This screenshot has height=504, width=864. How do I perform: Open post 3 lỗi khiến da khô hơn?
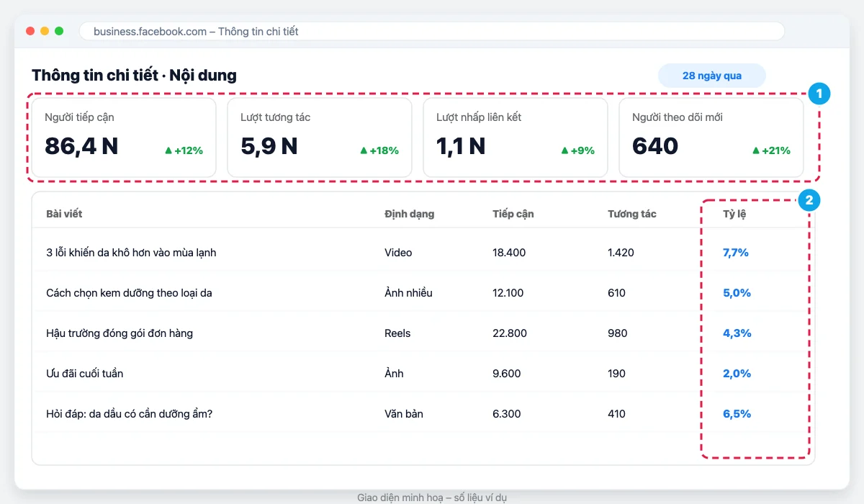131,253
